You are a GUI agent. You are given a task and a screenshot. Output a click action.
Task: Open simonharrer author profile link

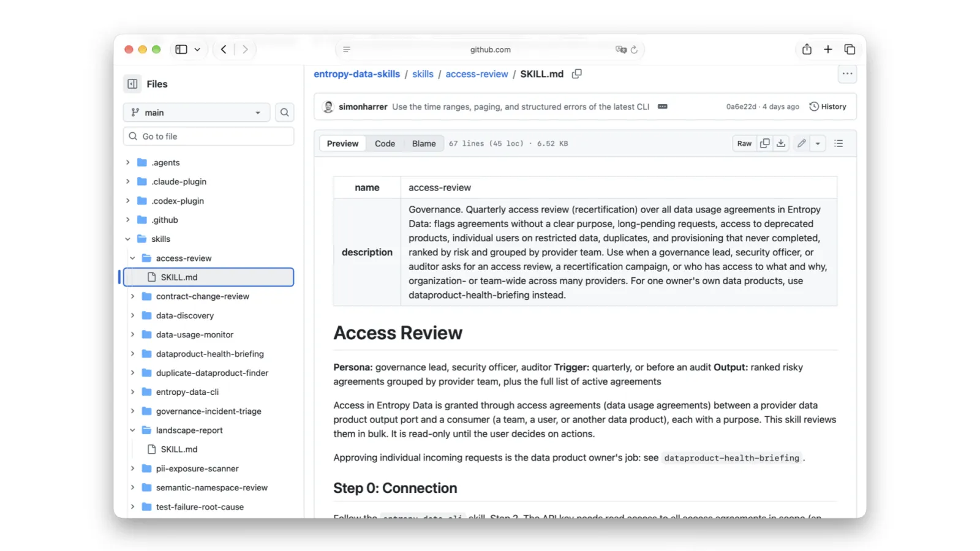tap(363, 107)
